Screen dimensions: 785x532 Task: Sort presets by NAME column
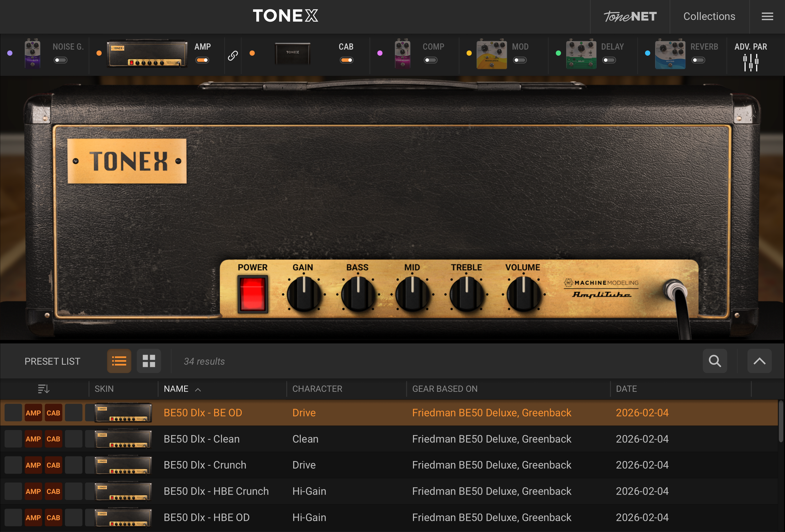coord(176,389)
